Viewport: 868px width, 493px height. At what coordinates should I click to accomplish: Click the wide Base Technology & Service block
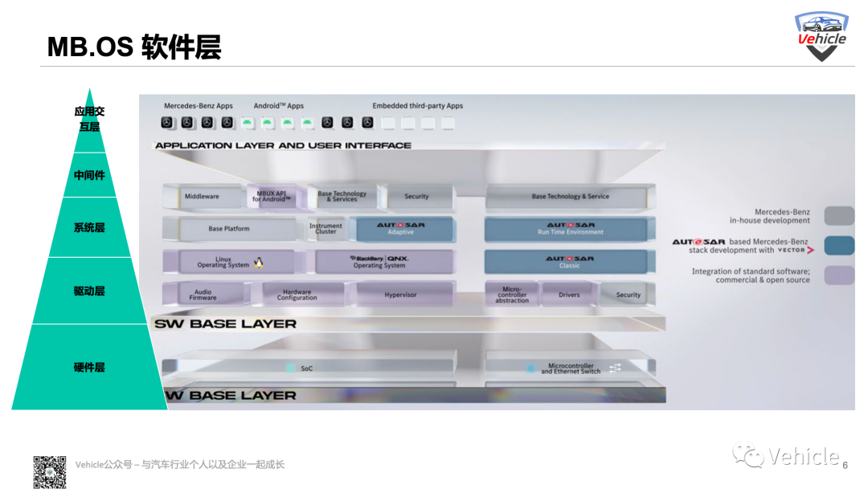point(570,197)
